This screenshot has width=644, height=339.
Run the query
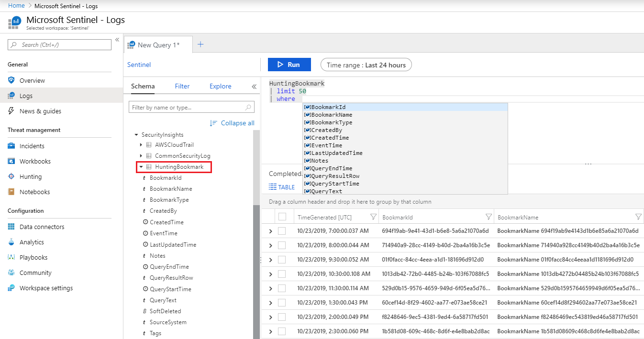click(289, 65)
